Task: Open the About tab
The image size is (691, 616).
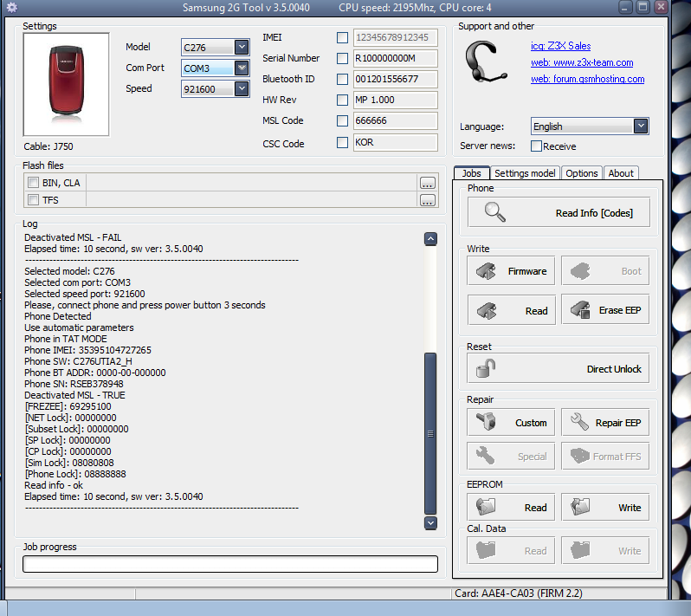Action: click(x=621, y=173)
